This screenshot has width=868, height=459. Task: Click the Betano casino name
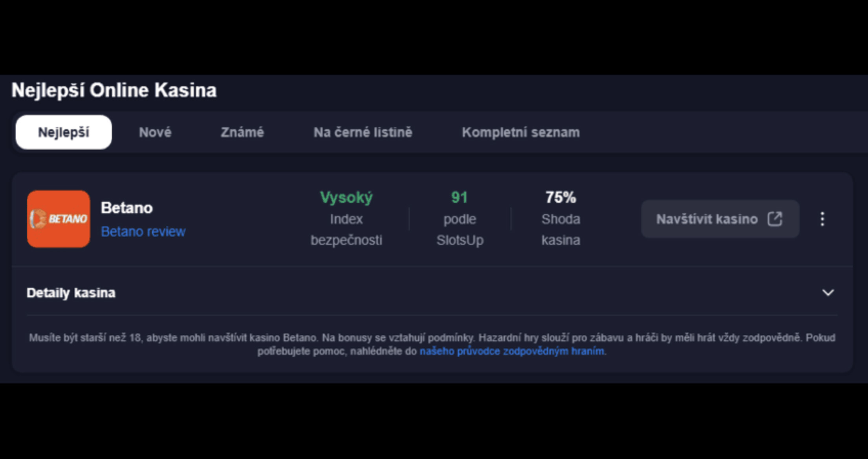(x=126, y=207)
